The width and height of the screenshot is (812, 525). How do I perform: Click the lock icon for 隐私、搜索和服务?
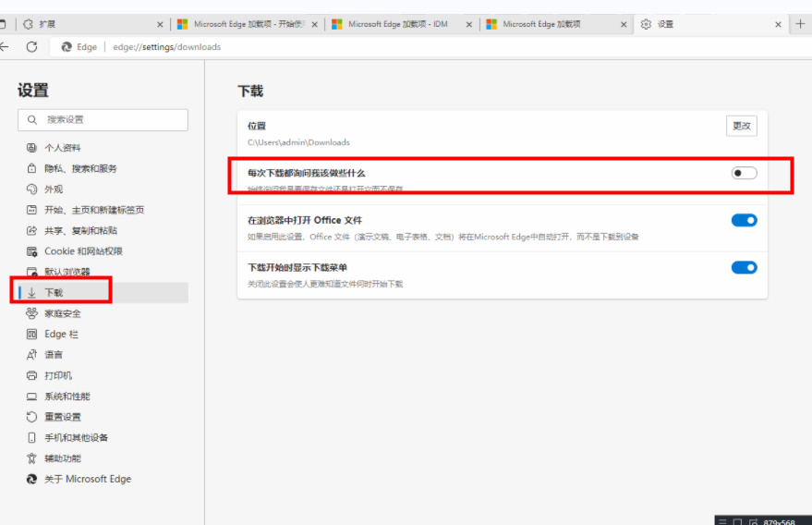[32, 168]
